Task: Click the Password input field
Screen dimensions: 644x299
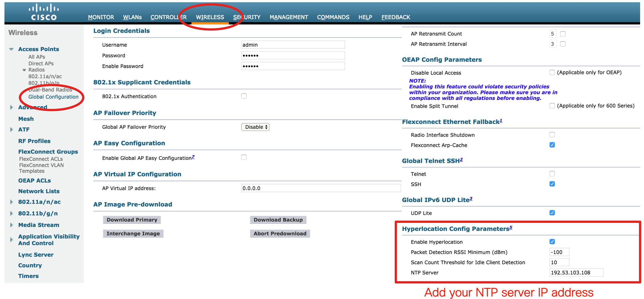Action: pyautogui.click(x=293, y=55)
